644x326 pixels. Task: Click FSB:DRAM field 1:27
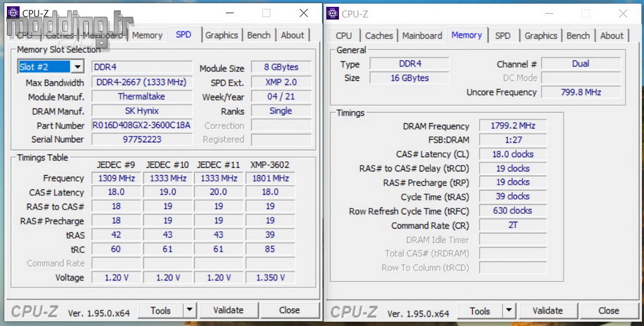pyautogui.click(x=513, y=140)
